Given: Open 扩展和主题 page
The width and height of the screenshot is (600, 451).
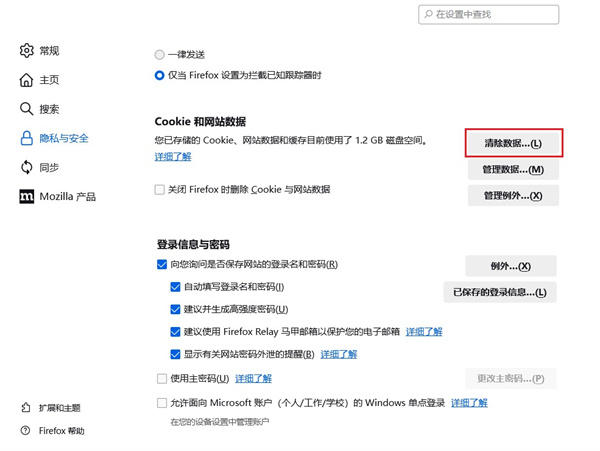Looking at the screenshot, I should click(60, 408).
